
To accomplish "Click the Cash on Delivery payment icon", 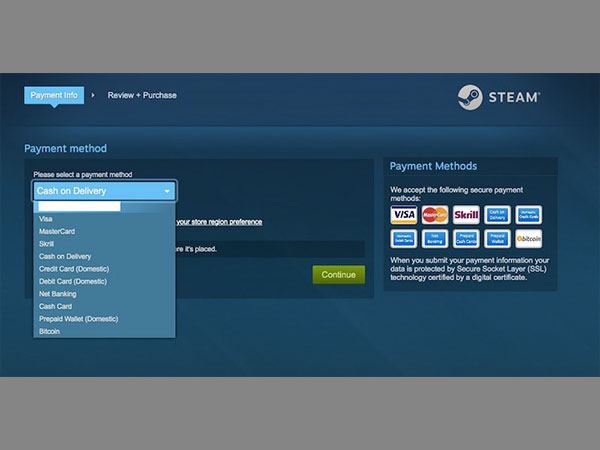I will tap(497, 215).
